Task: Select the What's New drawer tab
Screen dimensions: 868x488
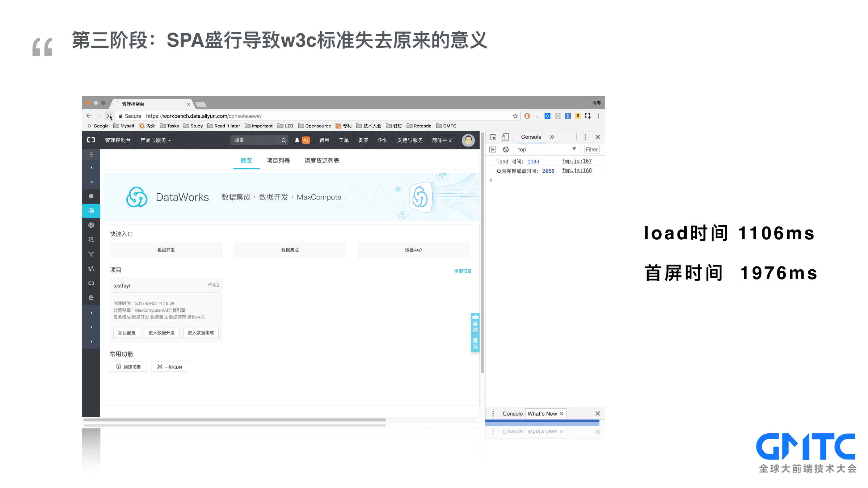Action: click(542, 413)
